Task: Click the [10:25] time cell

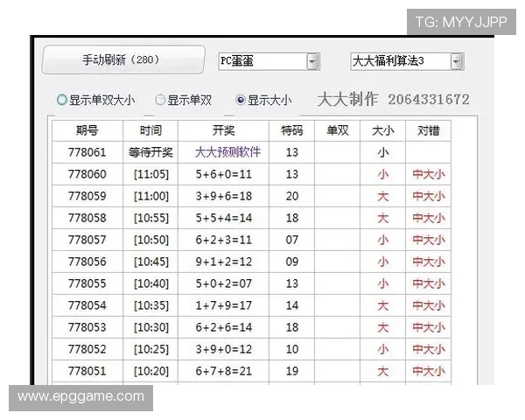Action: tap(150, 349)
